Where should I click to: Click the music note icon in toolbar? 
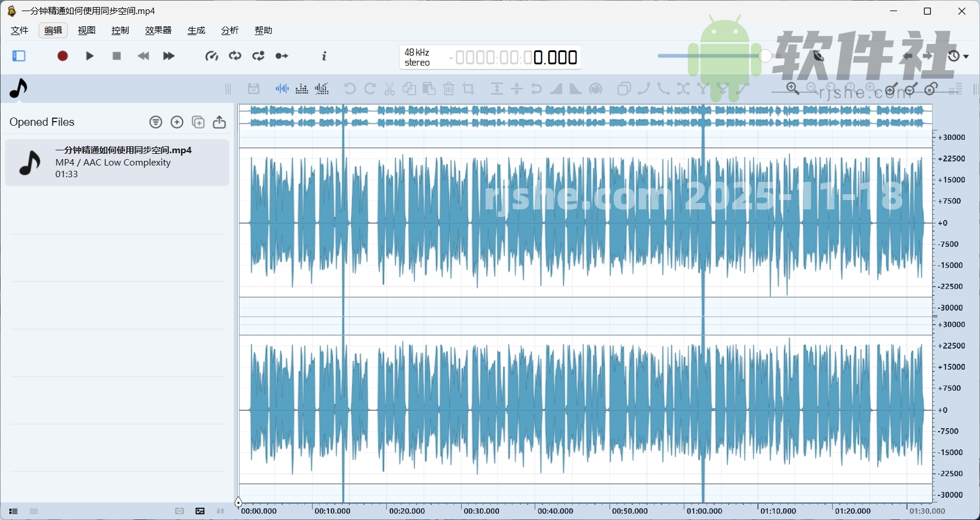pos(19,88)
